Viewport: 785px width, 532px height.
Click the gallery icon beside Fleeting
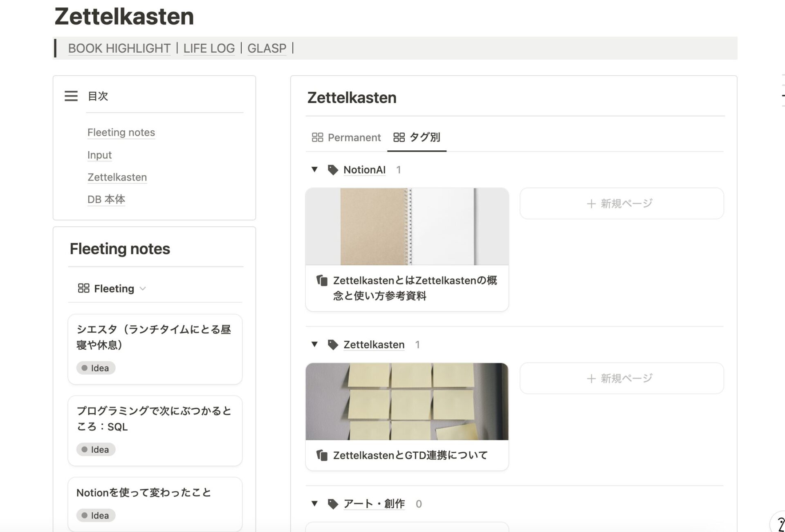tap(83, 288)
